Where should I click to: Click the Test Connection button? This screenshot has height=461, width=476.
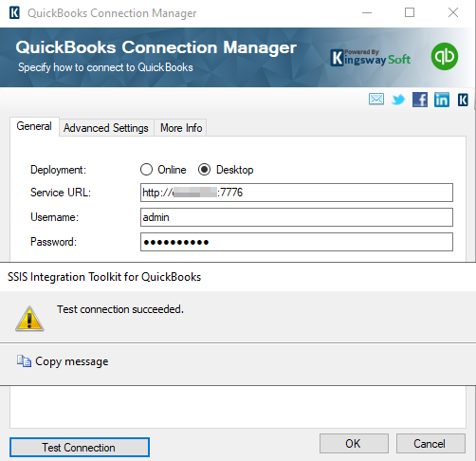click(x=80, y=448)
